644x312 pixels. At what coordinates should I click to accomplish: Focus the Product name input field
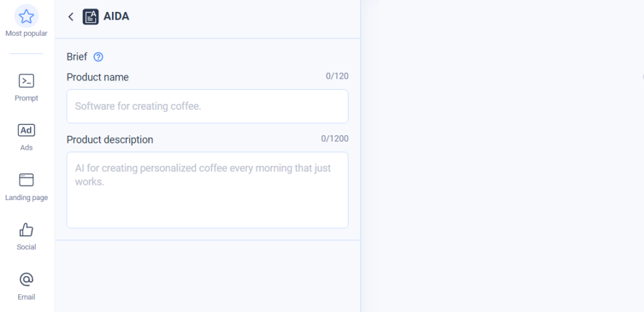[x=208, y=106]
